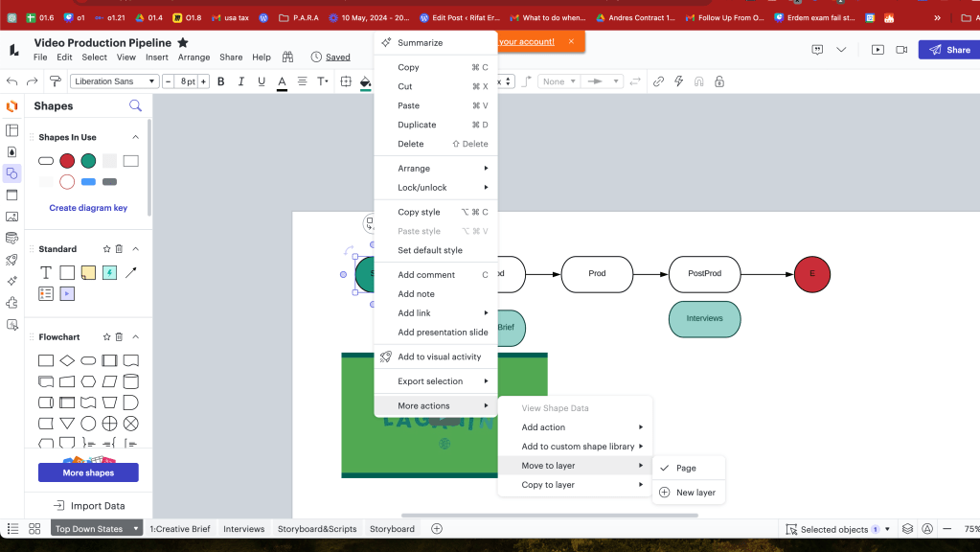Open the rocket sidebar icon
This screenshot has width=980, height=552.
(x=11, y=260)
